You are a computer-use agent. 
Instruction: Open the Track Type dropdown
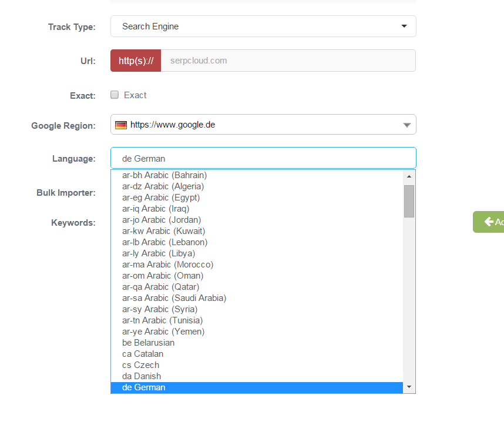point(263,26)
